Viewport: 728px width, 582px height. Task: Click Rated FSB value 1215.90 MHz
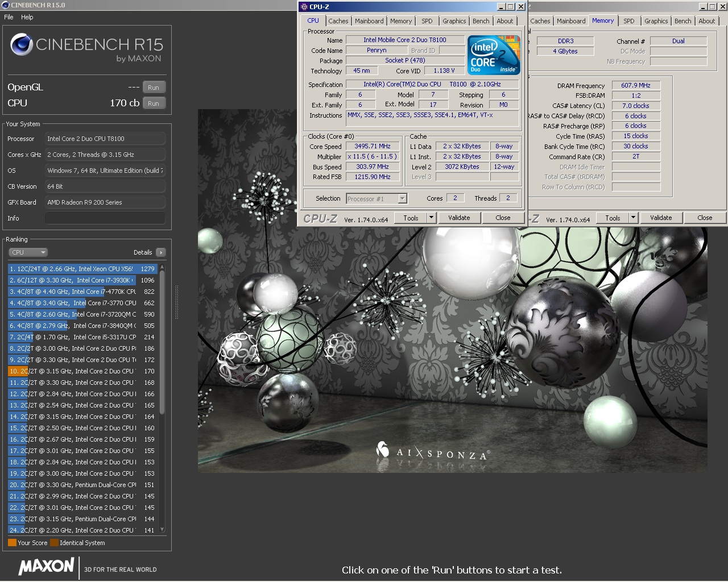tap(373, 177)
